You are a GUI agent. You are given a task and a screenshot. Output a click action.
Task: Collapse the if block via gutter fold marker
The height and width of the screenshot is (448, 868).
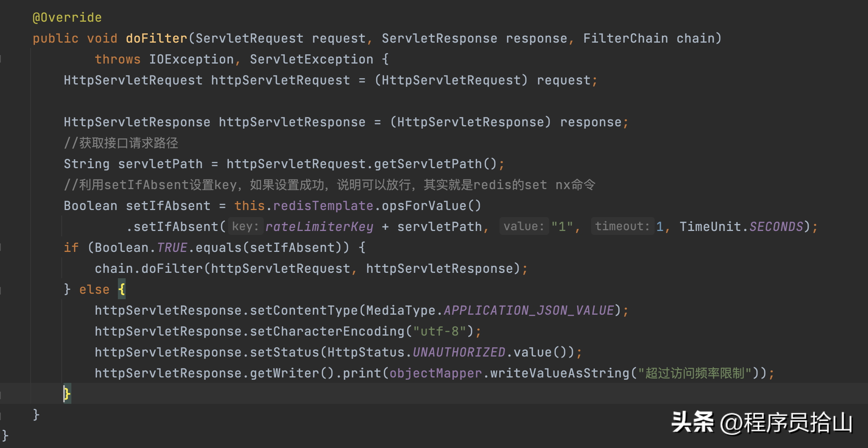[x=1, y=247]
